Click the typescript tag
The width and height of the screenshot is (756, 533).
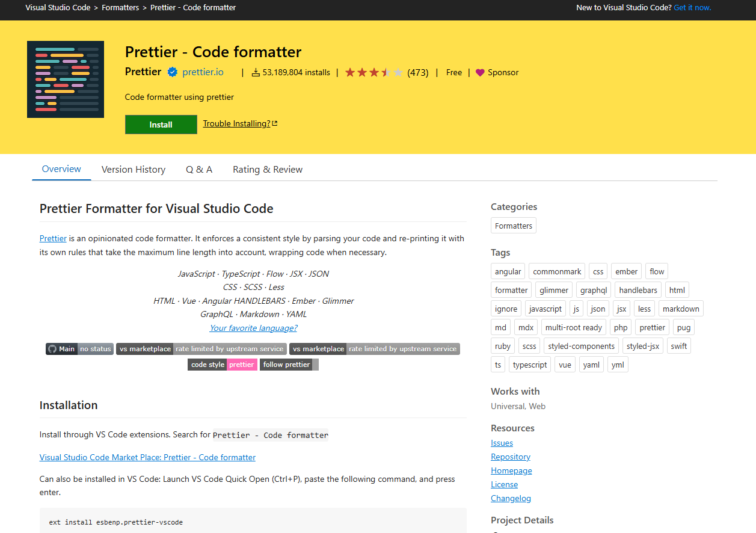click(x=530, y=365)
